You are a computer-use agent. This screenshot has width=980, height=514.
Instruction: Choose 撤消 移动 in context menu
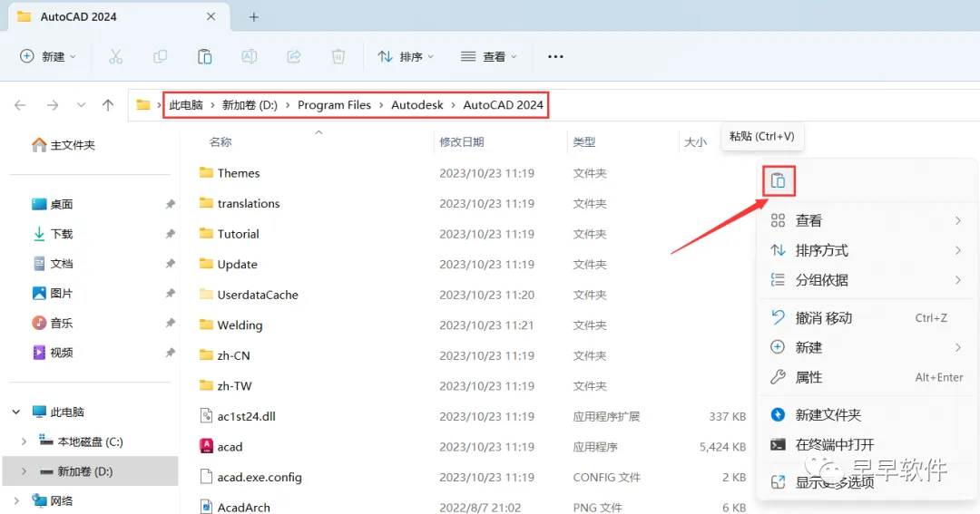pyautogui.click(x=867, y=318)
